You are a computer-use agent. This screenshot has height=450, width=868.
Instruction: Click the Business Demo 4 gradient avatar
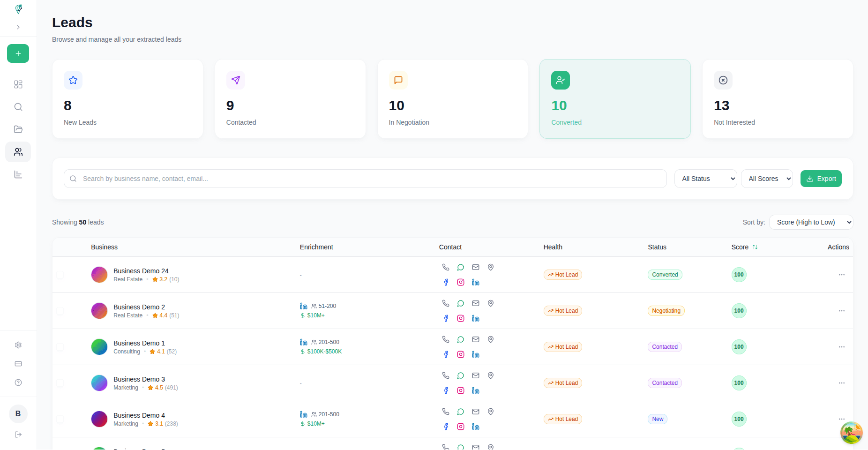pyautogui.click(x=99, y=419)
